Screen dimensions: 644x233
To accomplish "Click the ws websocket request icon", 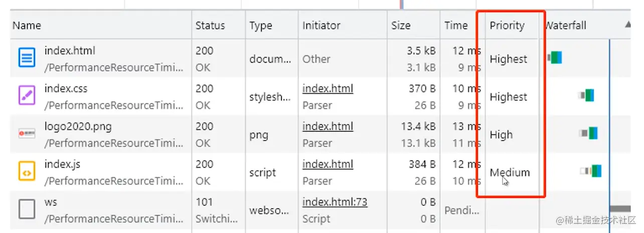I will click(27, 209).
